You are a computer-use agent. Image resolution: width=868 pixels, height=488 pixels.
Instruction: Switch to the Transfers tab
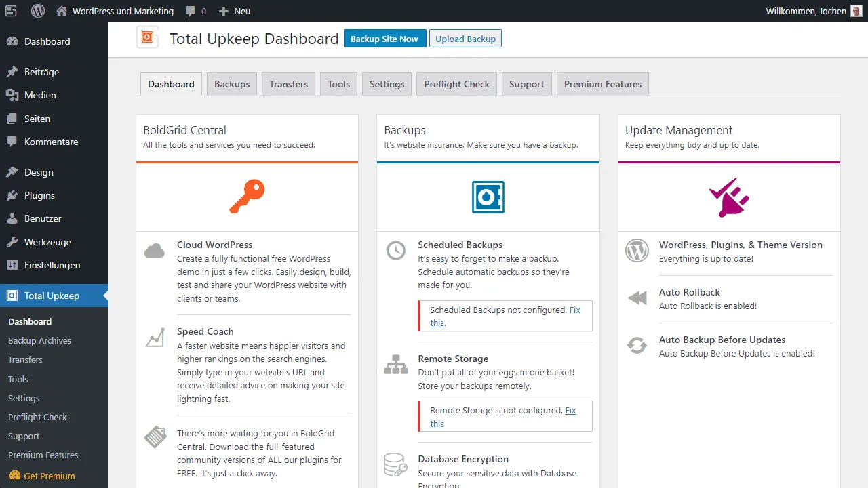288,84
